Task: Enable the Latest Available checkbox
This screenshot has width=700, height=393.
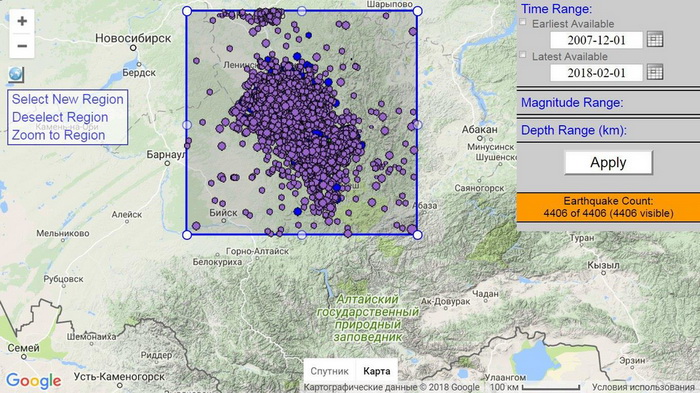Action: 523,54
